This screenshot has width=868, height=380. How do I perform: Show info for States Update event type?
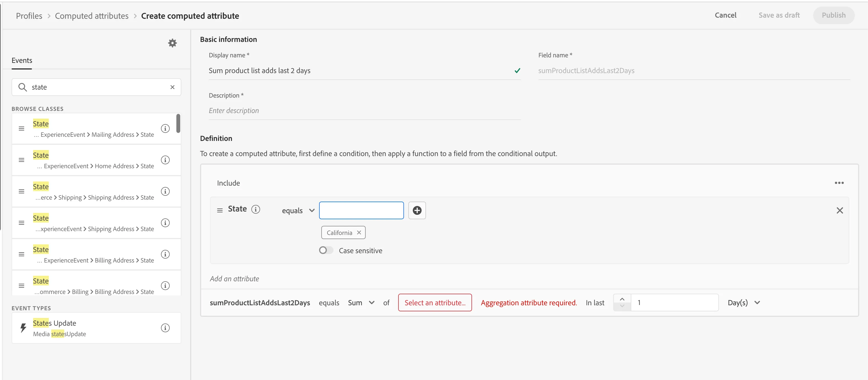[x=165, y=328]
